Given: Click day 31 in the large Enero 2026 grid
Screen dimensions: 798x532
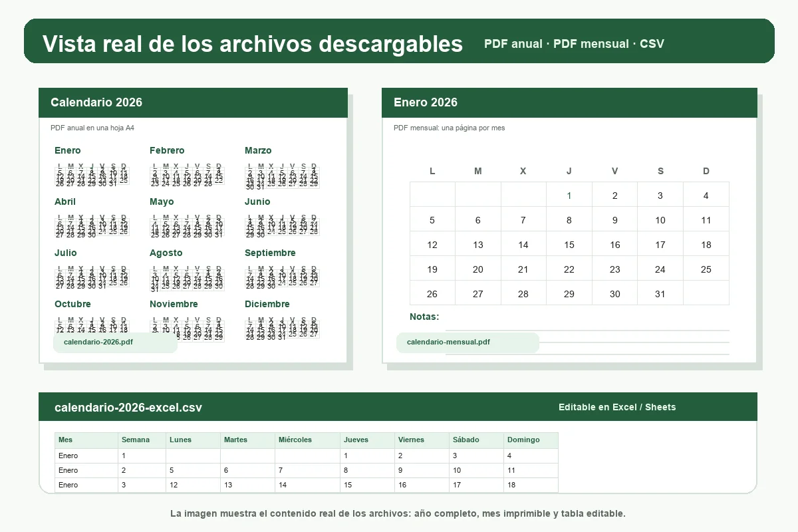Looking at the screenshot, I should coord(660,294).
